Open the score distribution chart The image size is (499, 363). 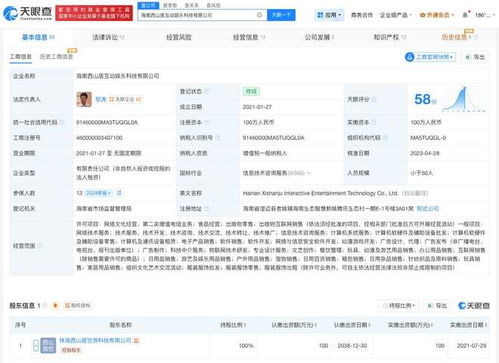click(x=464, y=99)
